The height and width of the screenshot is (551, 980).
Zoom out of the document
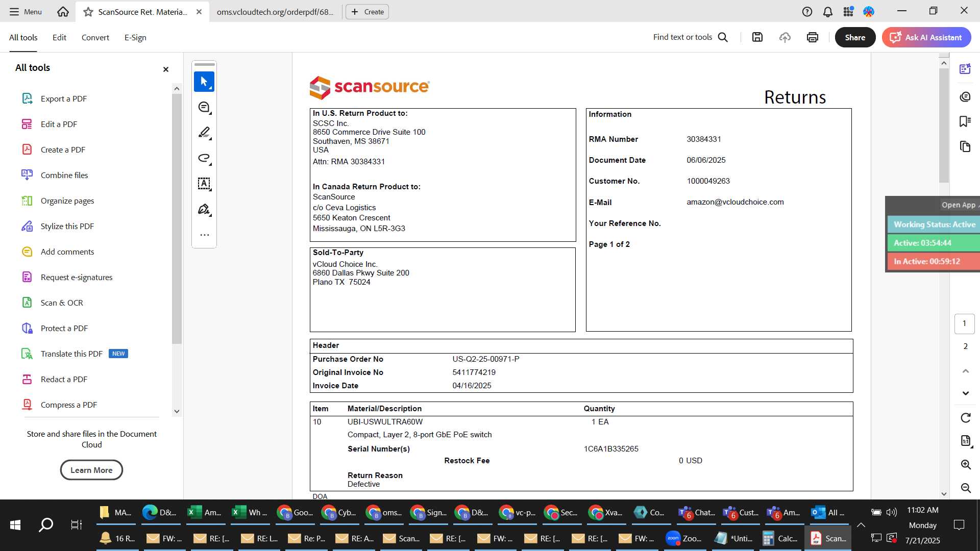(x=965, y=488)
